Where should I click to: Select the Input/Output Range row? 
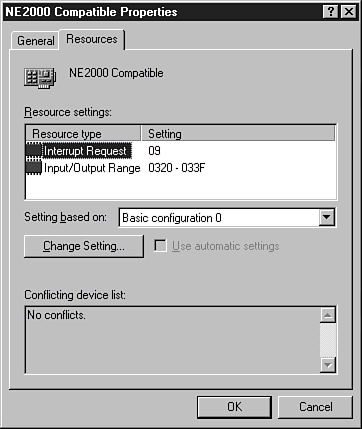[x=181, y=168]
